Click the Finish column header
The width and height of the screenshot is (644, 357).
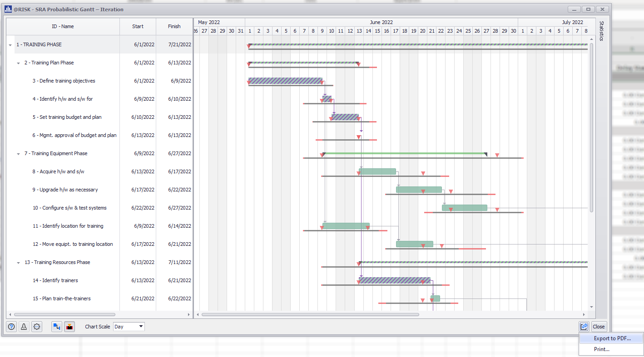pos(174,26)
